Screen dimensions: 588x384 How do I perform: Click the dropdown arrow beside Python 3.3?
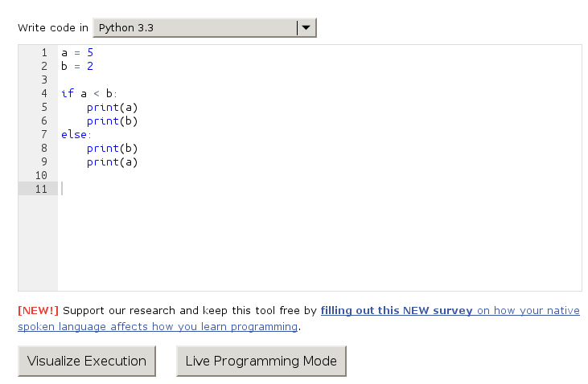pyautogui.click(x=306, y=28)
